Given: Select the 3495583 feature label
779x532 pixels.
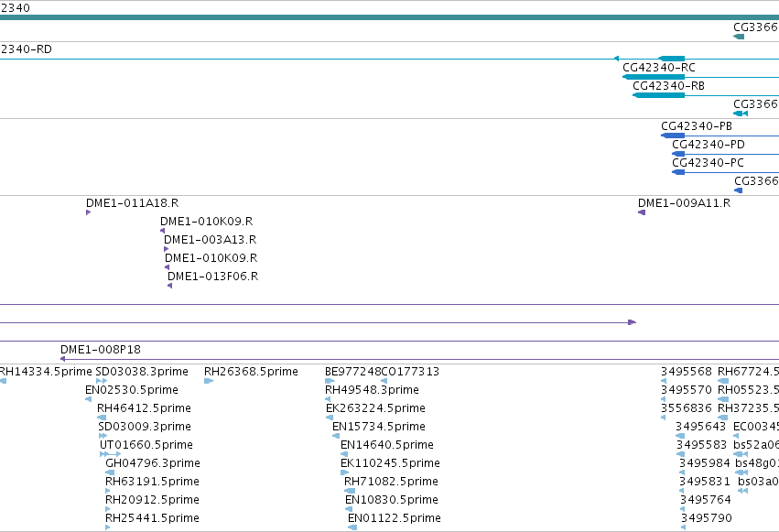Looking at the screenshot, I should pos(701,445).
